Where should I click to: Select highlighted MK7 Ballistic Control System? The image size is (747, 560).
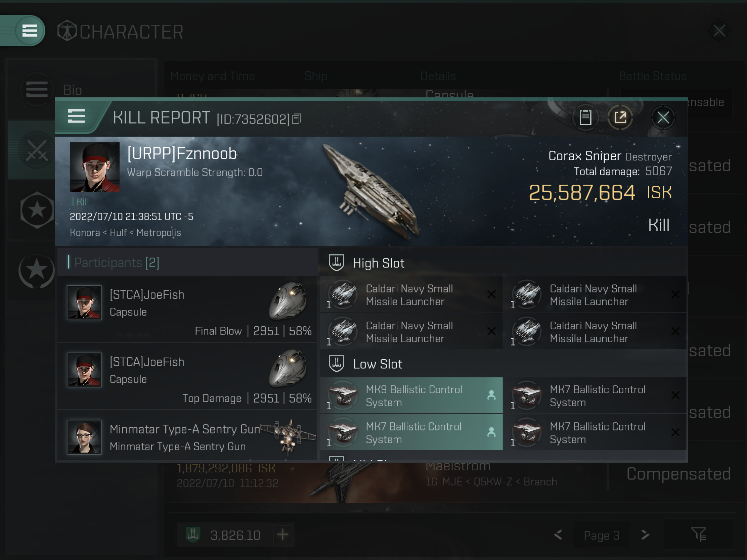click(411, 432)
